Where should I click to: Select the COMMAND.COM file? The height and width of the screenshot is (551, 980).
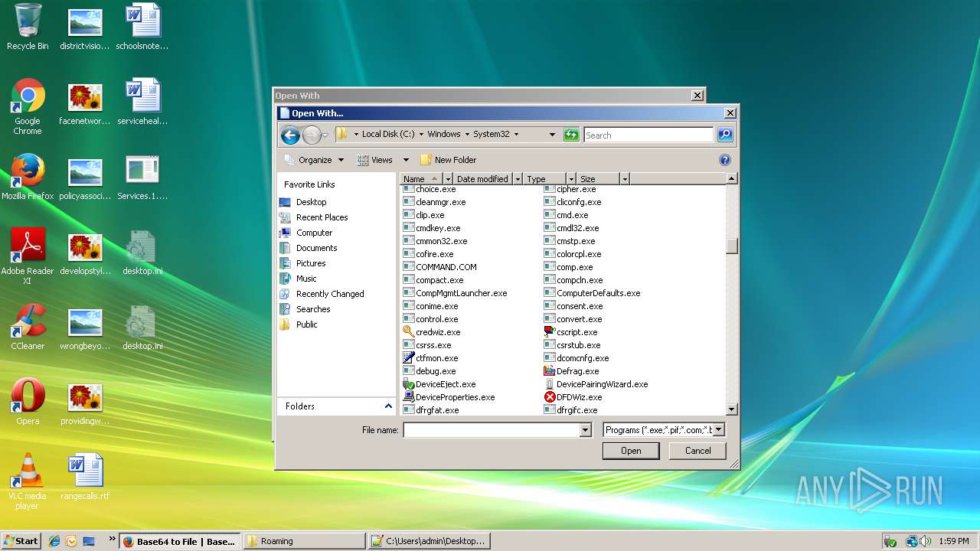[439, 267]
